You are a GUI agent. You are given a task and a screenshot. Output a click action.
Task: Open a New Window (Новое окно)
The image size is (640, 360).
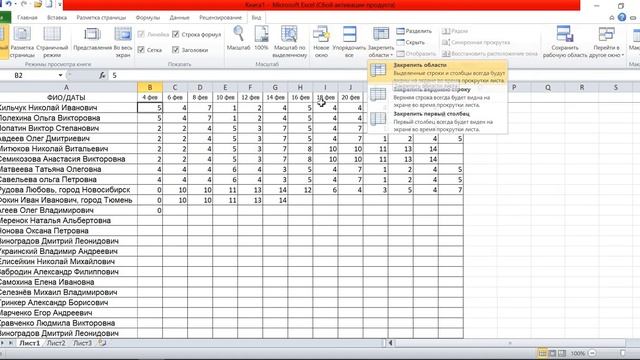[x=321, y=42]
